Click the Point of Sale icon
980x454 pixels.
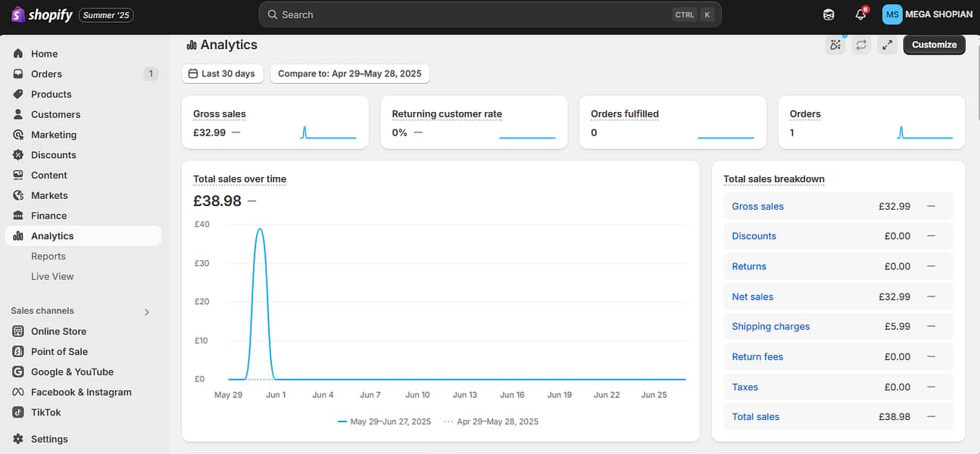point(18,352)
